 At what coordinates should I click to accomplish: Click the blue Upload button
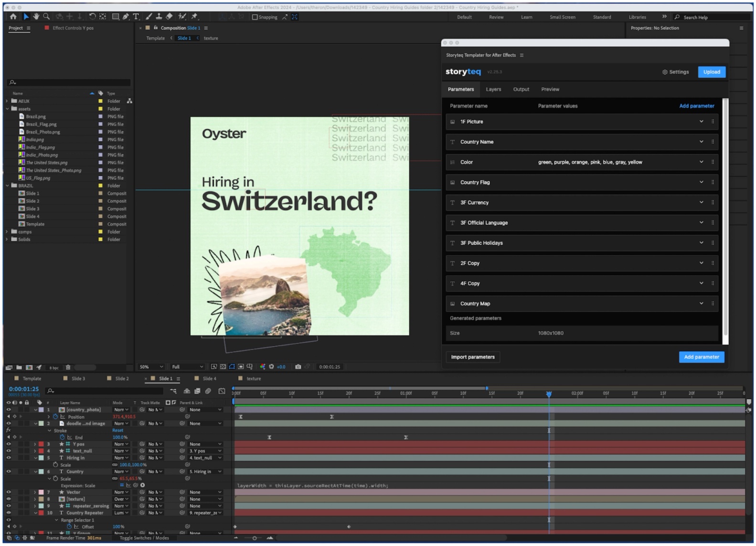711,72
